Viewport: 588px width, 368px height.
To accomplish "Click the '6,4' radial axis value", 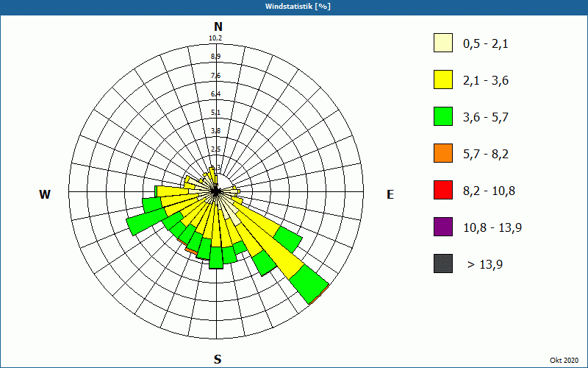I will (215, 94).
